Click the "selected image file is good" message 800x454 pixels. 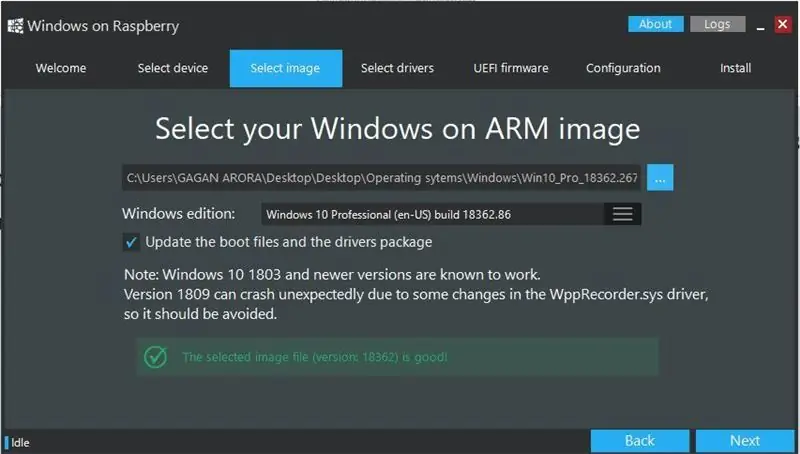coord(315,357)
